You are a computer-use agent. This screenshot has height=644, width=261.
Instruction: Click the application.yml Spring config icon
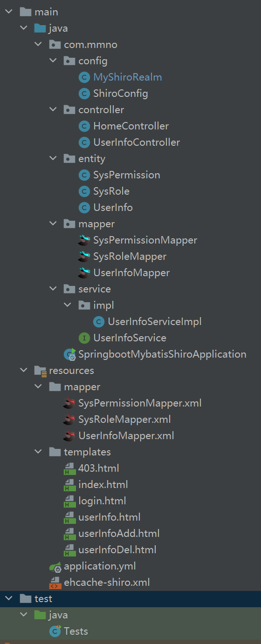pos(55,567)
